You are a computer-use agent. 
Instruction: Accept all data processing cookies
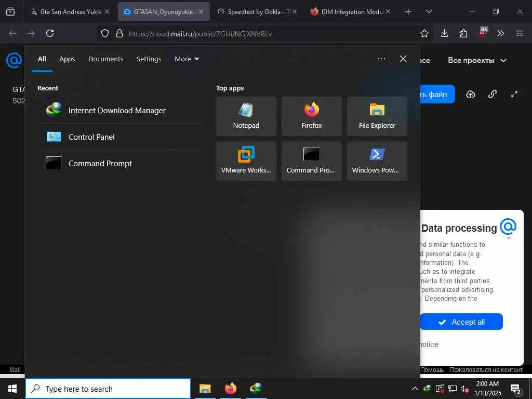pyautogui.click(x=461, y=322)
